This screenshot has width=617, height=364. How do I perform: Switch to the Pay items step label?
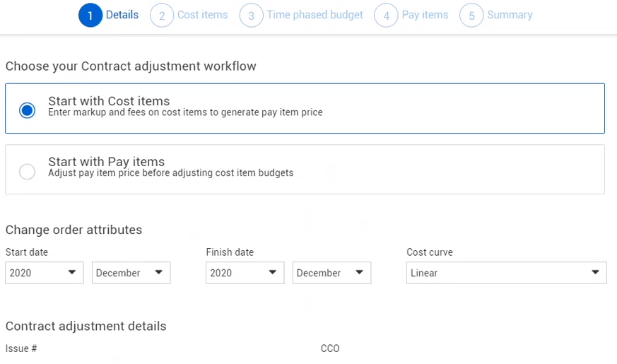click(x=425, y=15)
